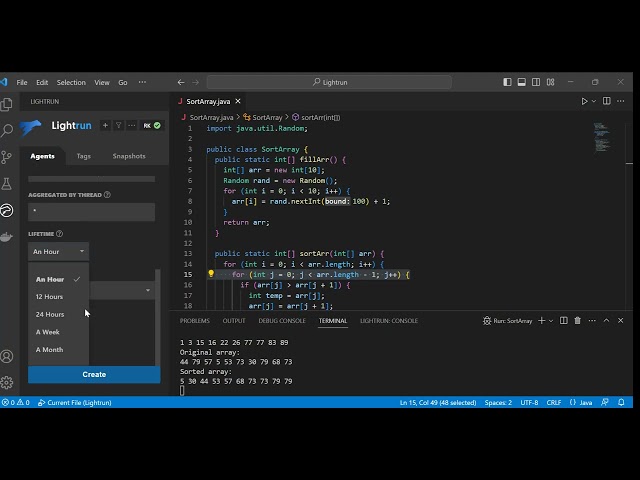Add a new terminal with plus icon

(x=541, y=320)
